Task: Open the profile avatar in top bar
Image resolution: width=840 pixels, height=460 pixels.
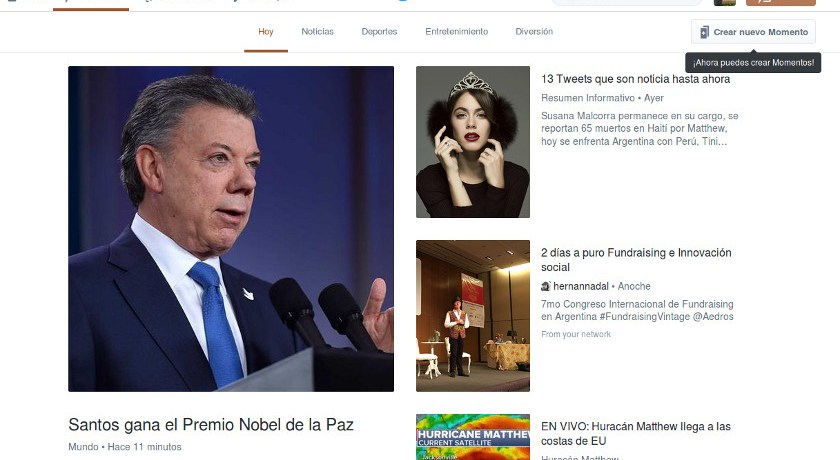Action: 724,3
